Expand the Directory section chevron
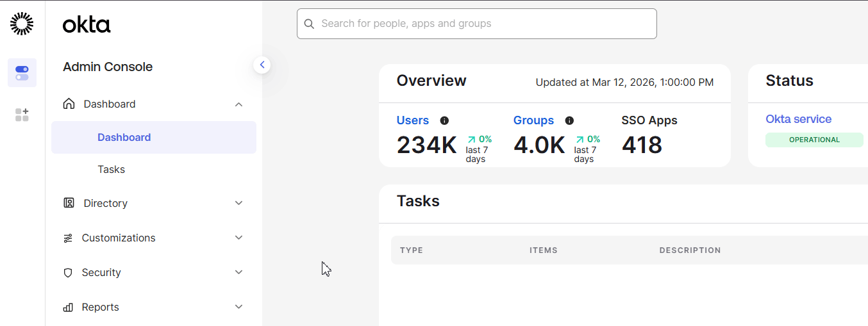The width and height of the screenshot is (868, 326). point(238,203)
